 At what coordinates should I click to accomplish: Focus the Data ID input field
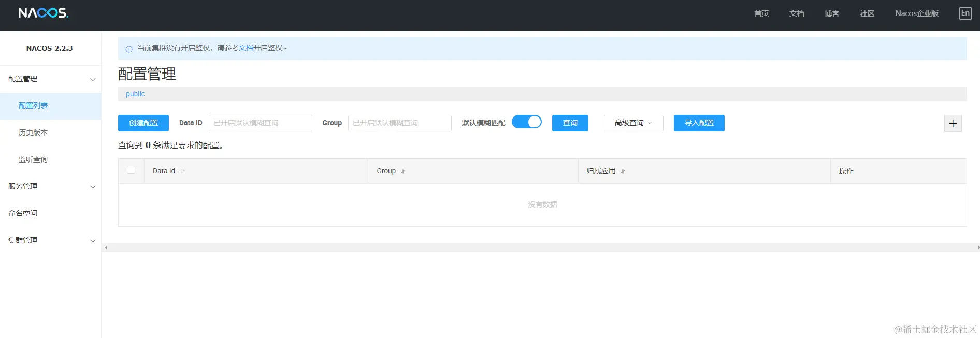click(x=261, y=123)
